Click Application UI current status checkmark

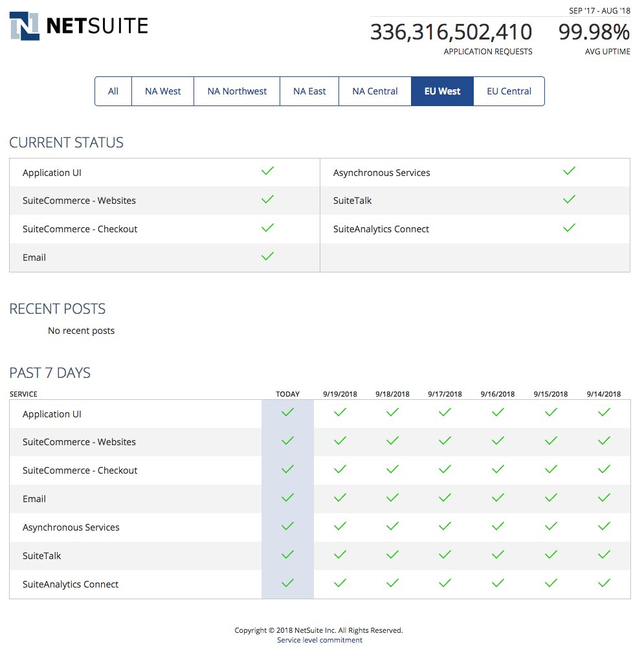[268, 171]
